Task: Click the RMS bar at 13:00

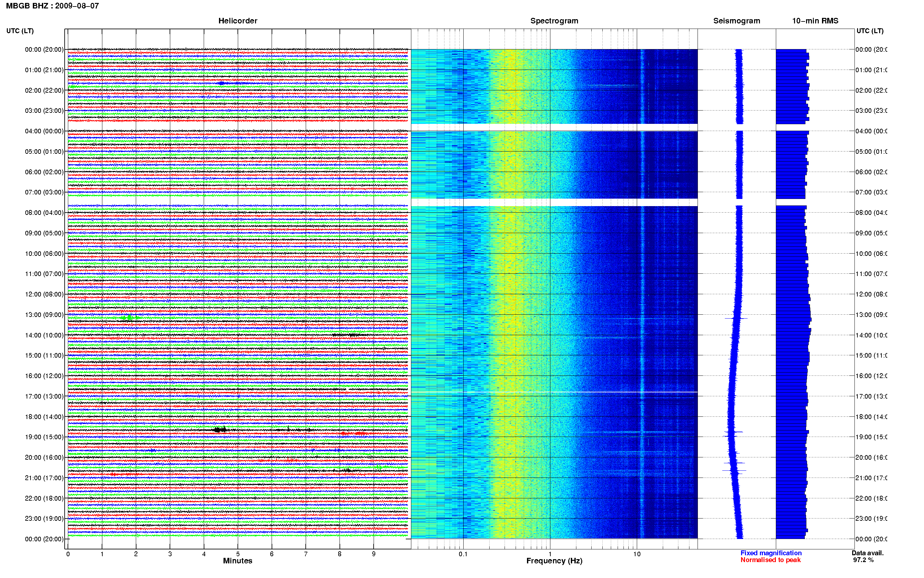Action: coord(793,316)
